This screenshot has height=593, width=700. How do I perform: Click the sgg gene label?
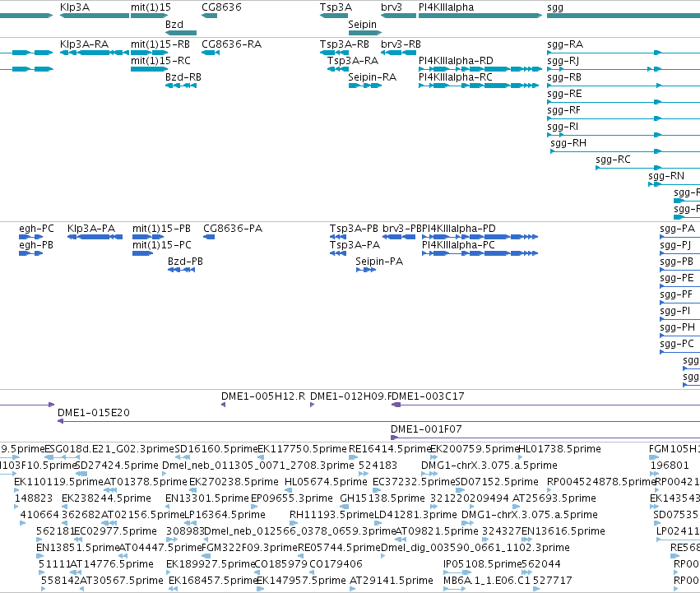[x=555, y=7]
